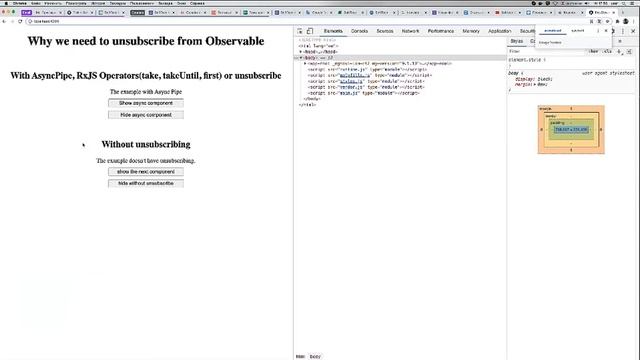Screen dimensions: 640x360
Task: Add new style rule plus icon
Action: (x=619, y=51)
